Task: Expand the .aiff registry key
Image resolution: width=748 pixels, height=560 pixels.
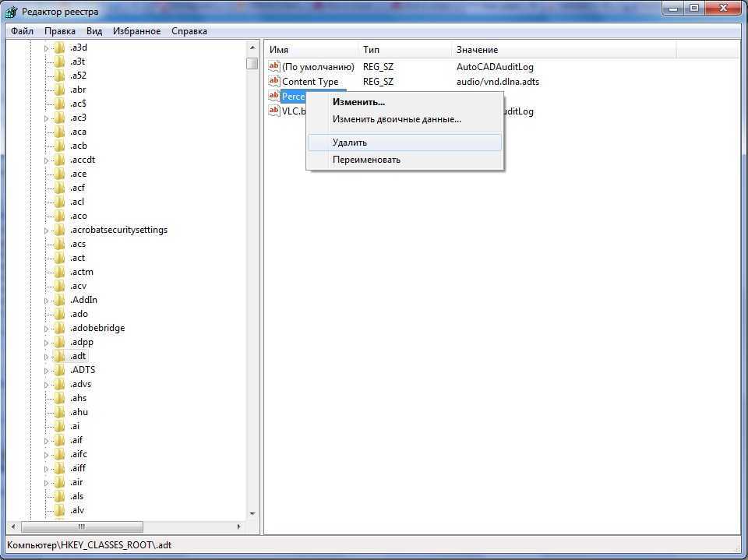Action: click(46, 469)
